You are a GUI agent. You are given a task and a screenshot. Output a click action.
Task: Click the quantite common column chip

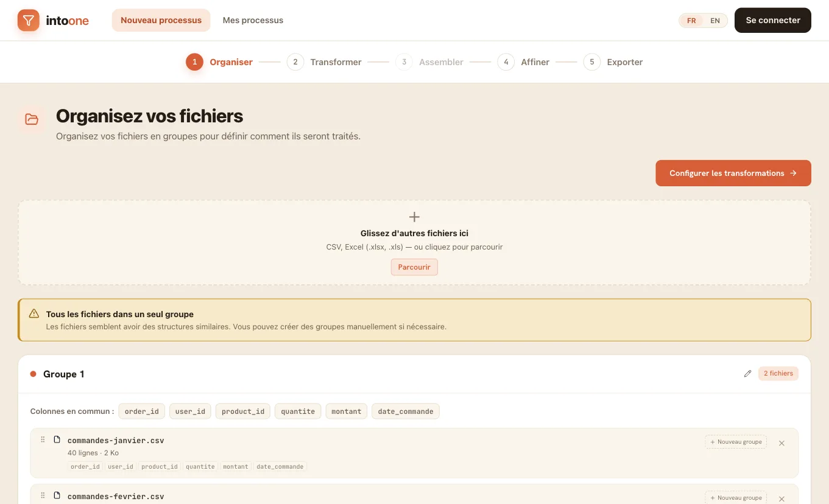(298, 411)
